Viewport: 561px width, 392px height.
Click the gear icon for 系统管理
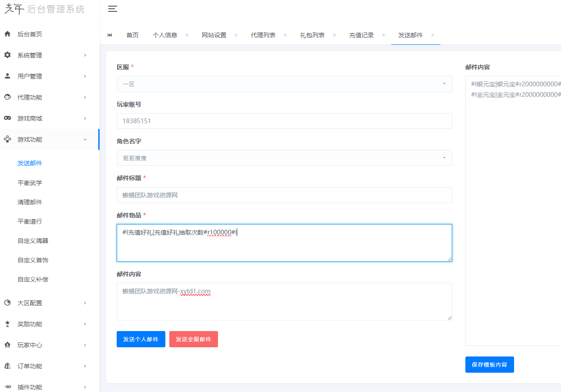pos(7,55)
